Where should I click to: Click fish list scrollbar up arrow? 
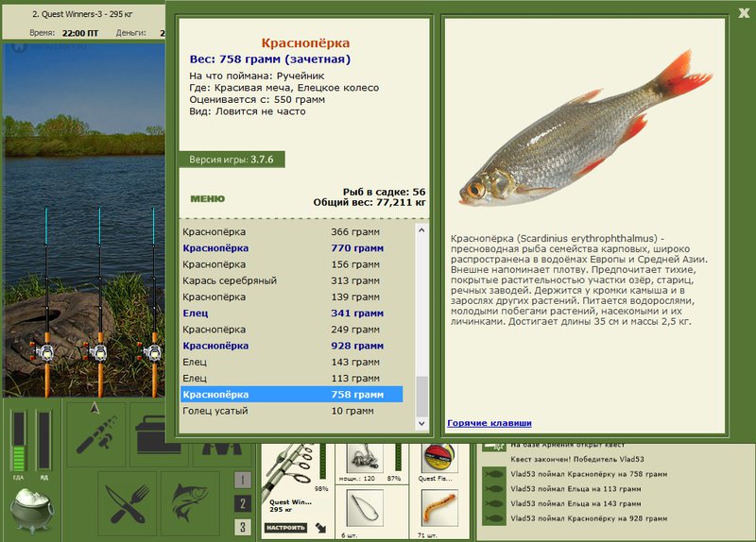[421, 230]
